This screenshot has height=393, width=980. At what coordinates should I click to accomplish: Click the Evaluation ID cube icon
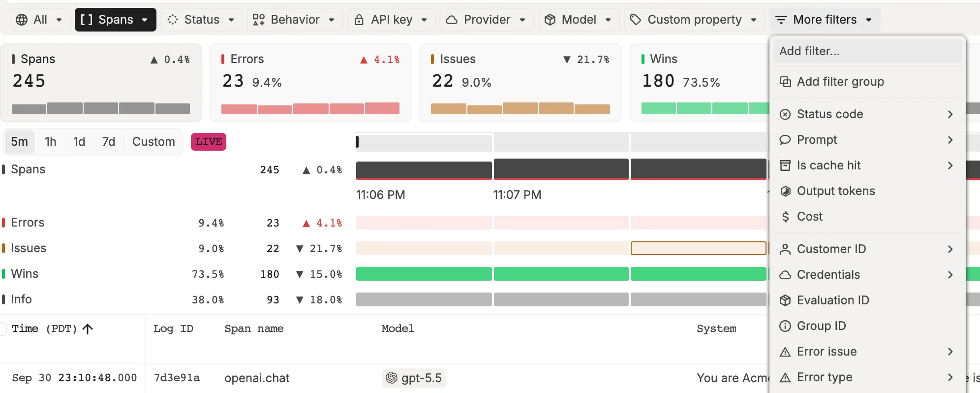coord(786,300)
